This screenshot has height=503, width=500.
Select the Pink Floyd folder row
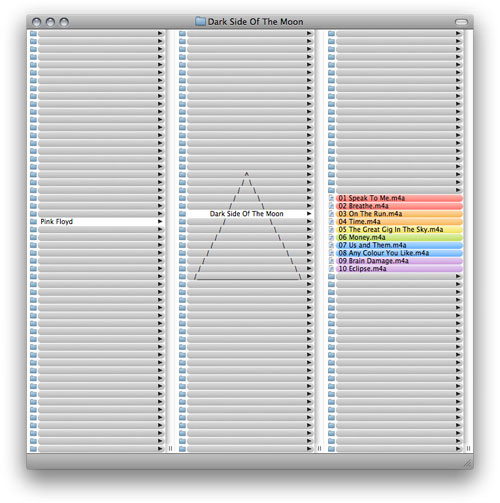click(x=97, y=222)
